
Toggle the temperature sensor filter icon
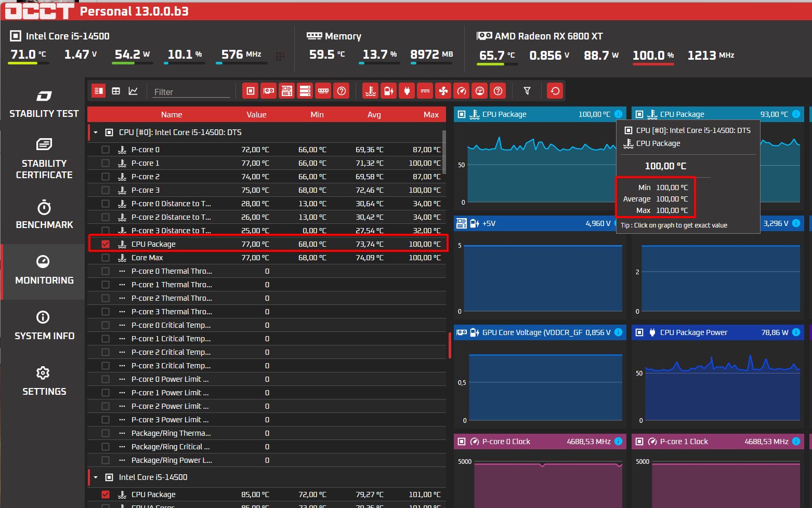(x=371, y=91)
